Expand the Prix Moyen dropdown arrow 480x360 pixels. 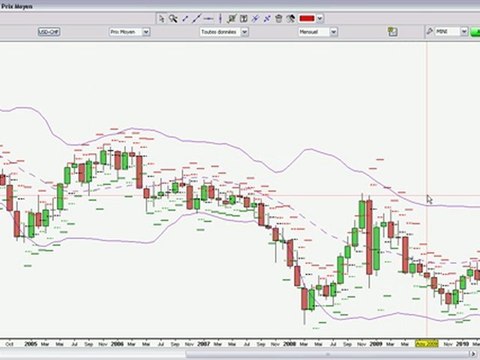pyautogui.click(x=146, y=32)
